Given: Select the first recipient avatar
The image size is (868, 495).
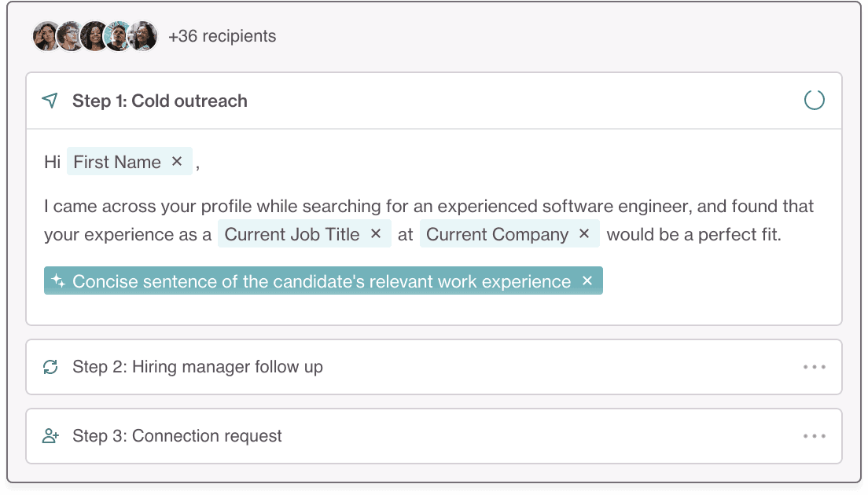Looking at the screenshot, I should click(46, 36).
